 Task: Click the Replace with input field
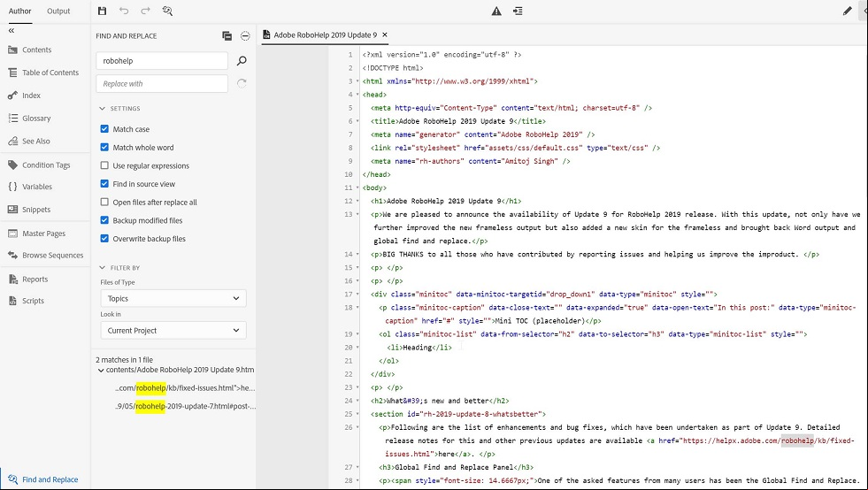coord(162,84)
